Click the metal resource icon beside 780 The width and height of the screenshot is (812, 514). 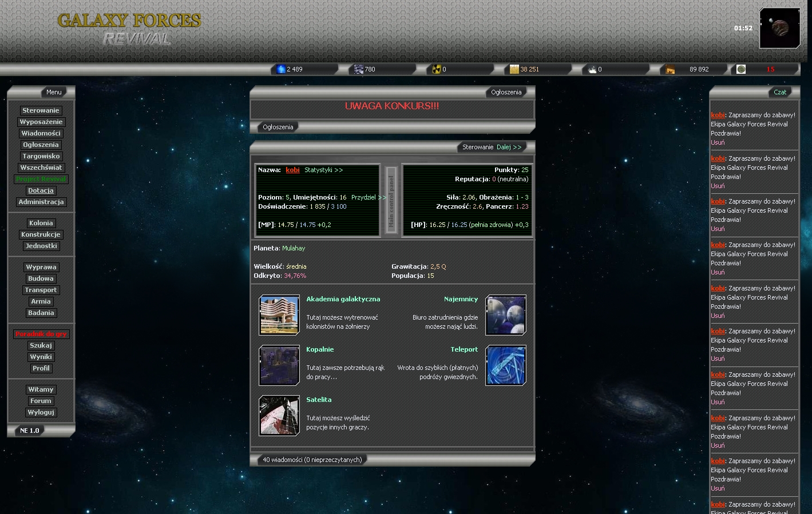(x=359, y=69)
